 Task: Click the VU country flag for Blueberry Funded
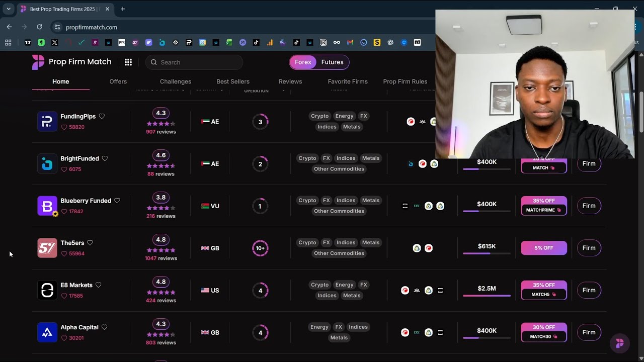pos(205,206)
